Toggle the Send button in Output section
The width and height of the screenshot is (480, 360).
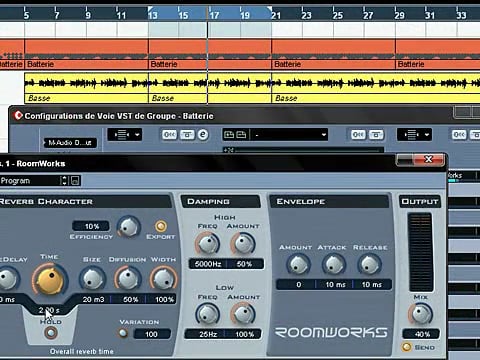click(x=407, y=347)
